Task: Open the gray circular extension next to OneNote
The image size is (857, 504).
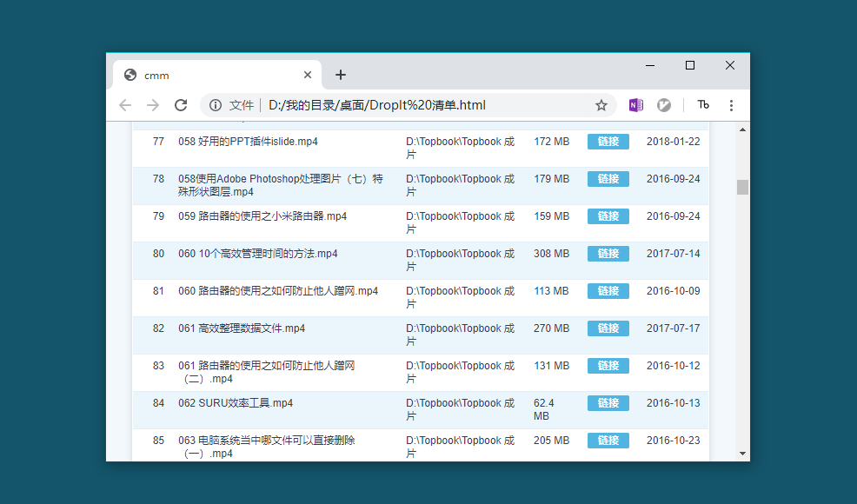Action: coord(663,104)
